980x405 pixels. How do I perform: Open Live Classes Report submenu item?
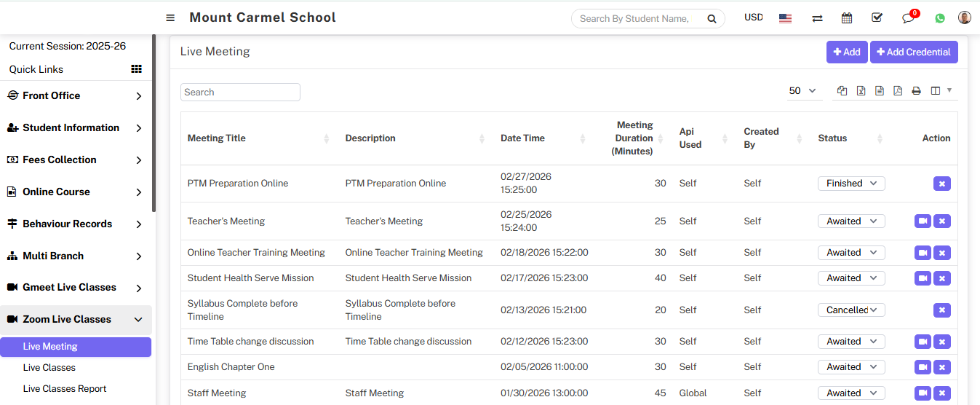click(x=65, y=389)
